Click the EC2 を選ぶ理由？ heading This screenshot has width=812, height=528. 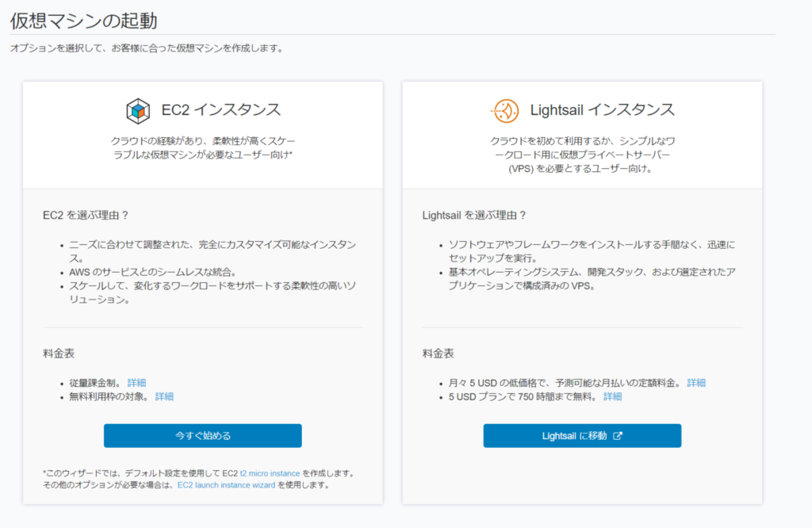86,216
